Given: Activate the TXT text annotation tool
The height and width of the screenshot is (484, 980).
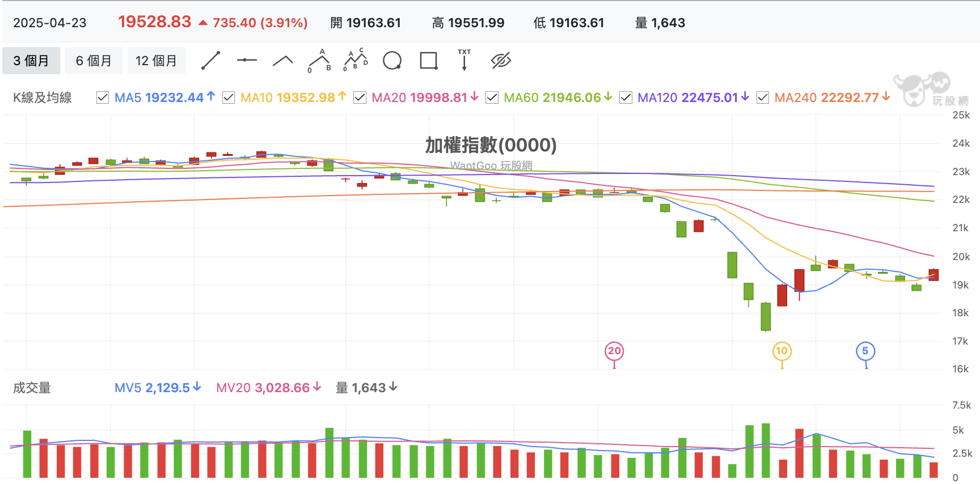Looking at the screenshot, I should [x=464, y=60].
